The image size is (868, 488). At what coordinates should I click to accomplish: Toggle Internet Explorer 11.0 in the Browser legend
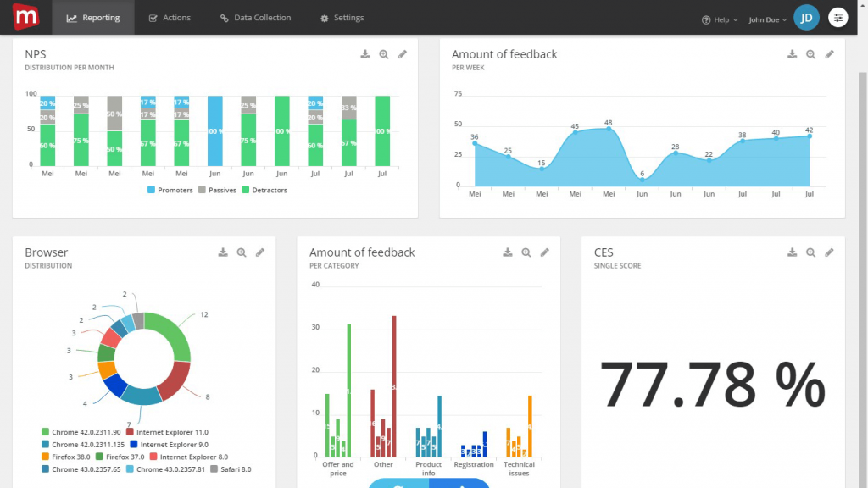tap(167, 432)
